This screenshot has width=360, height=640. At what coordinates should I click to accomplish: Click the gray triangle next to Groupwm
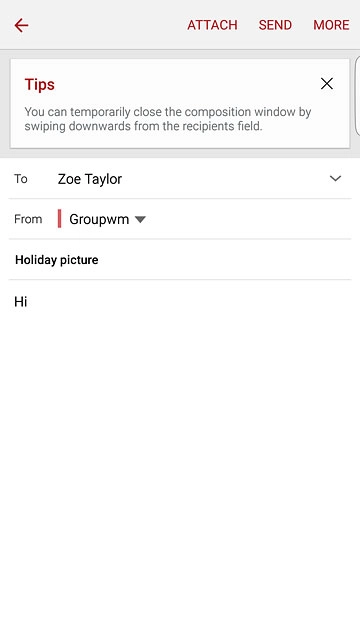coord(140,220)
